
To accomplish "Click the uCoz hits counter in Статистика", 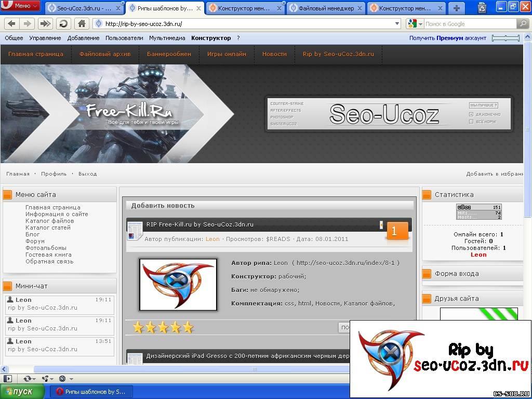I will pos(479,212).
